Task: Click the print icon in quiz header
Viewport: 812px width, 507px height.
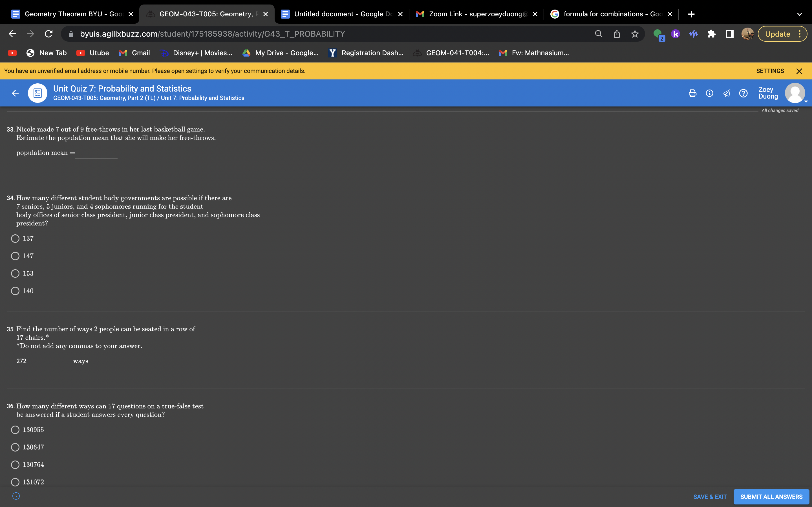Action: tap(692, 93)
